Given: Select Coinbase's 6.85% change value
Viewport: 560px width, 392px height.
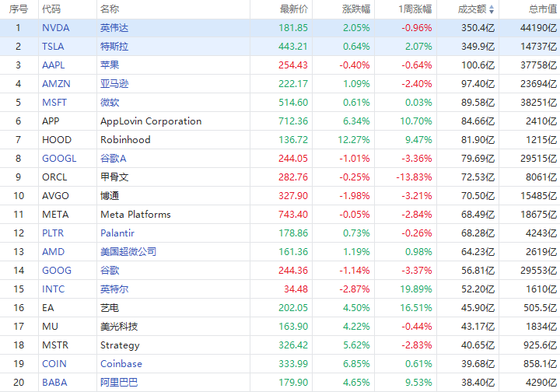Looking at the screenshot, I should tap(356, 364).
